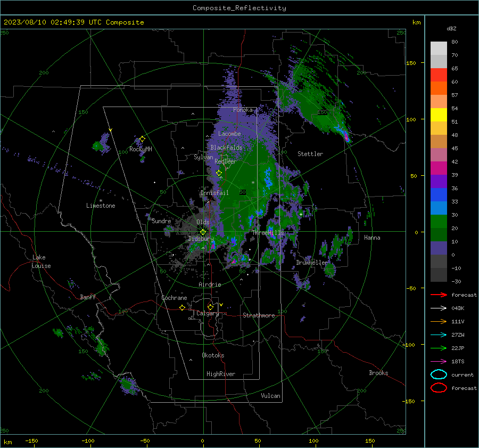Click the lightest grey 70–80 dBZ swatch
Viewport: 479px width, 448px height.
click(439, 48)
